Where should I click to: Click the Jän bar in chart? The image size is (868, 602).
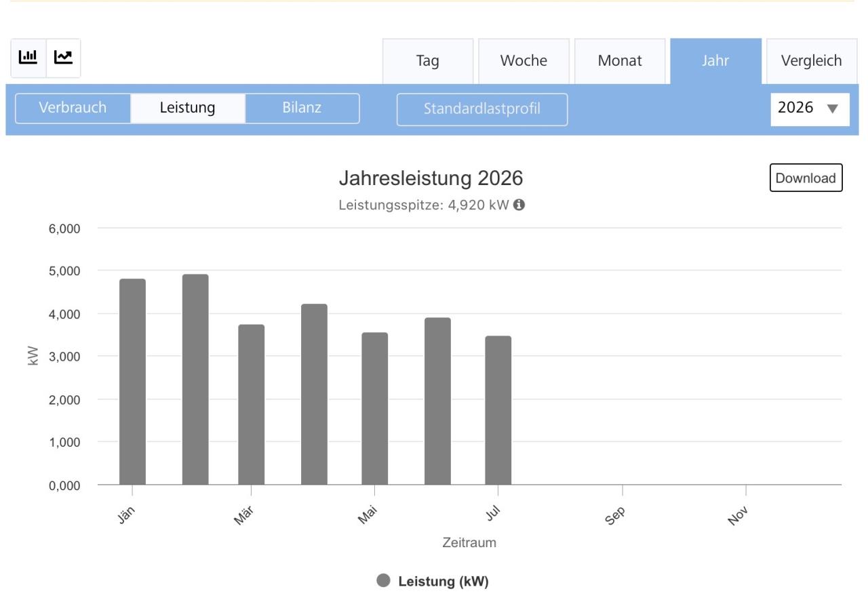132,382
